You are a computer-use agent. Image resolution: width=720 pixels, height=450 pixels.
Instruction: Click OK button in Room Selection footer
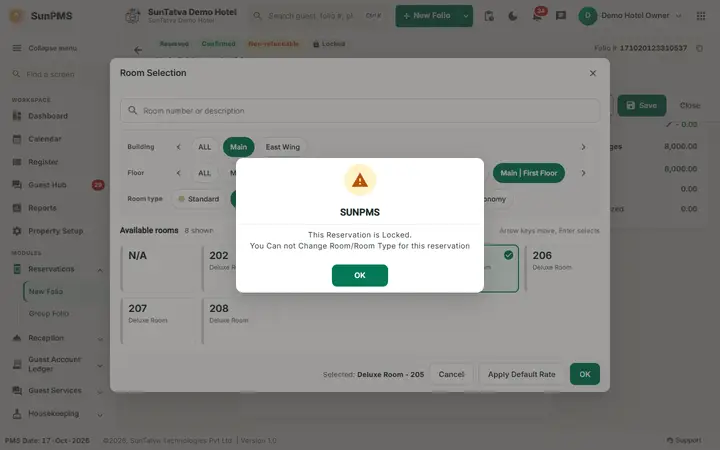[585, 374]
